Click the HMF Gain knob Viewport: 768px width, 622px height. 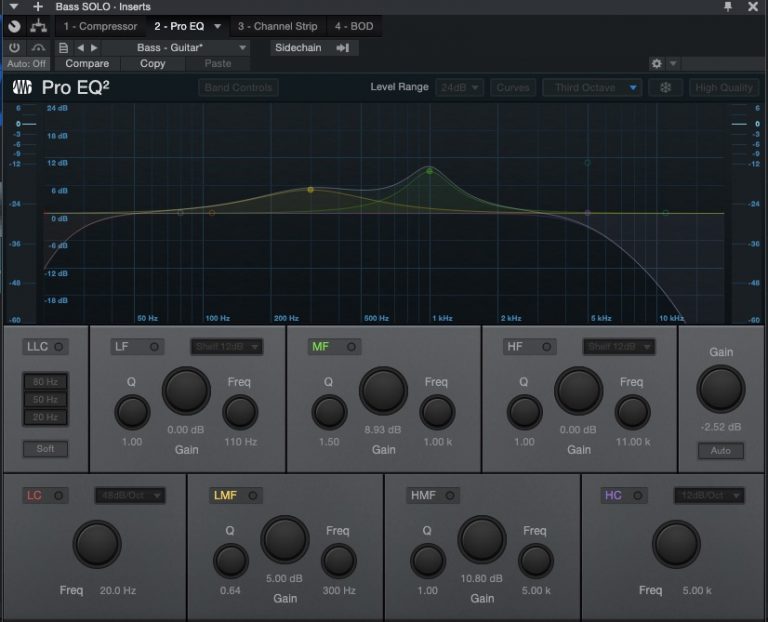click(481, 539)
